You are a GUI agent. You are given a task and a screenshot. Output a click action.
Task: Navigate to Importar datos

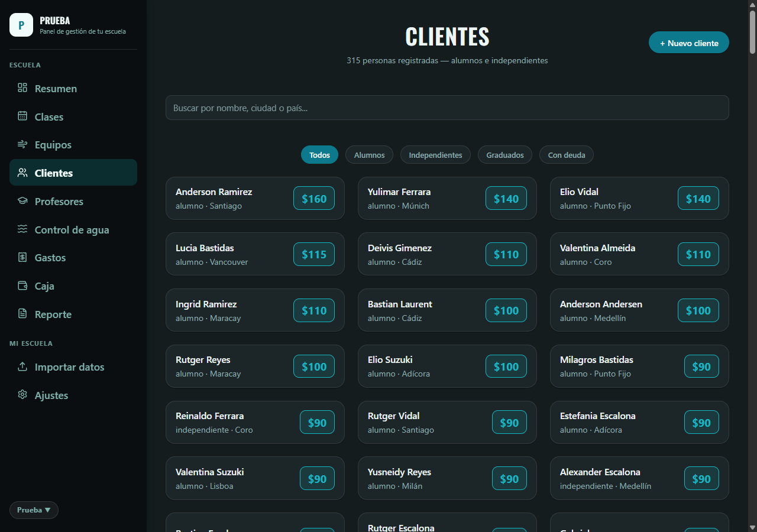73,366
